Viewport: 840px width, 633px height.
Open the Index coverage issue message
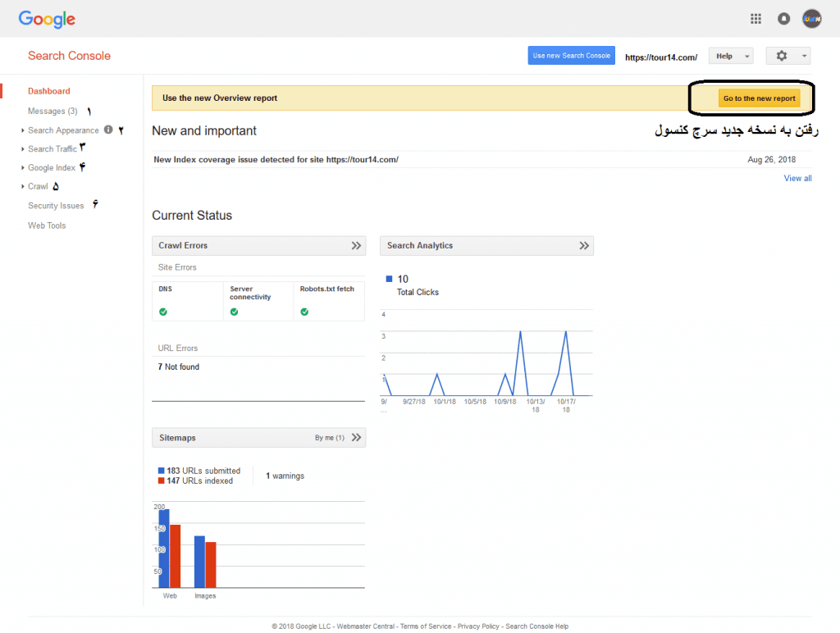pyautogui.click(x=276, y=160)
